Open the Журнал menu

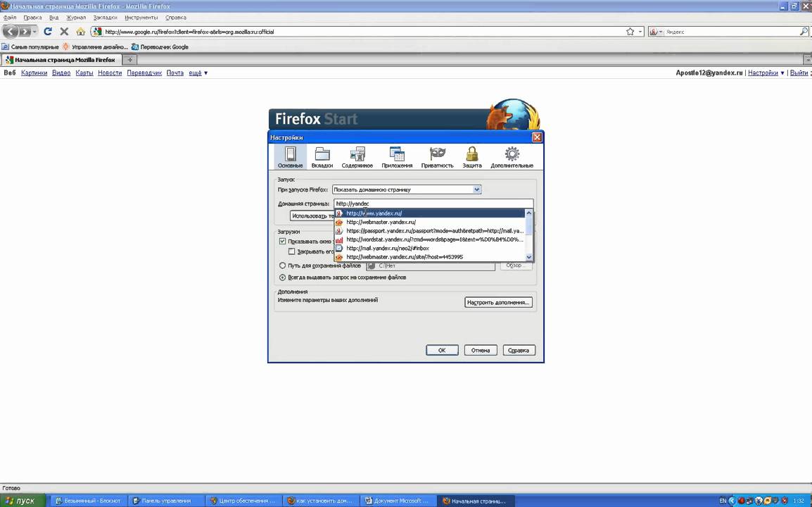tap(76, 18)
